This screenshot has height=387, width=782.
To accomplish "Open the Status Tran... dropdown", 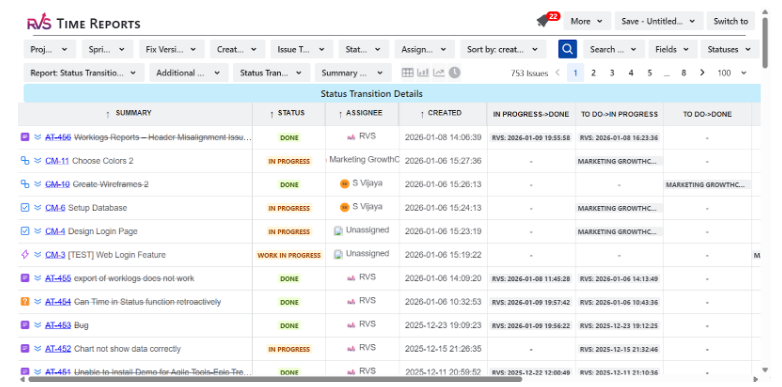I will pos(271,73).
